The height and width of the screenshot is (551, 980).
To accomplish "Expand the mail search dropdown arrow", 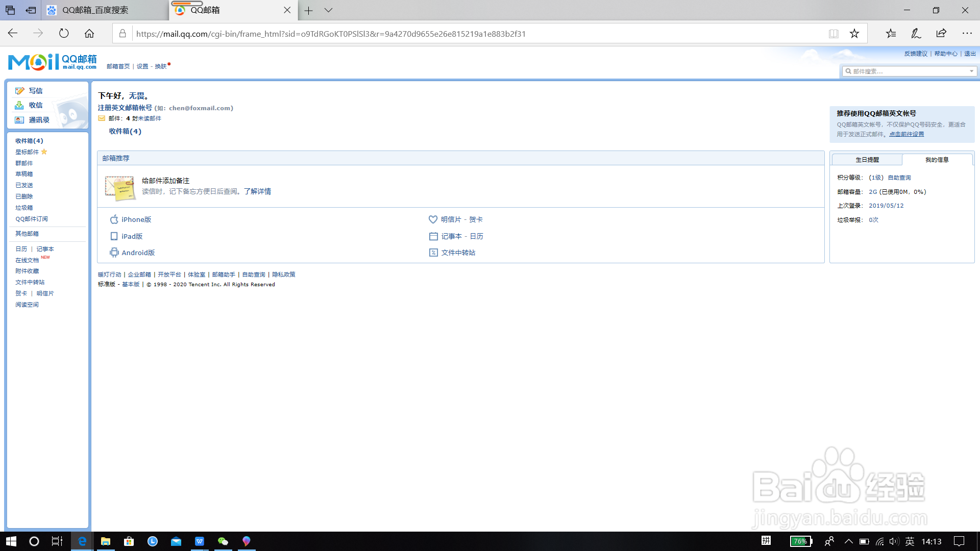I will coord(971,71).
